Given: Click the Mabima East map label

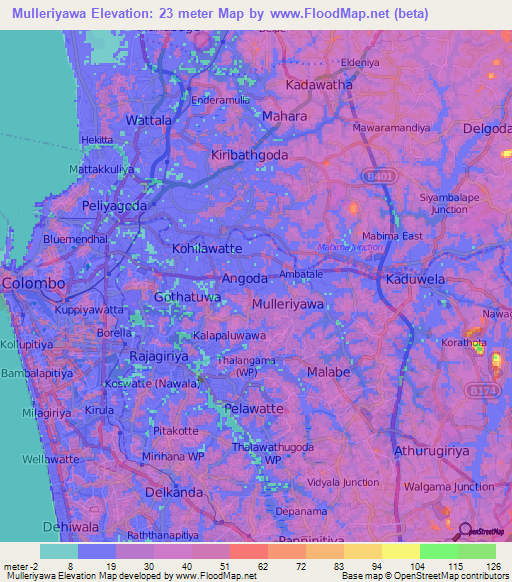Looking at the screenshot, I should pyautogui.click(x=392, y=236).
